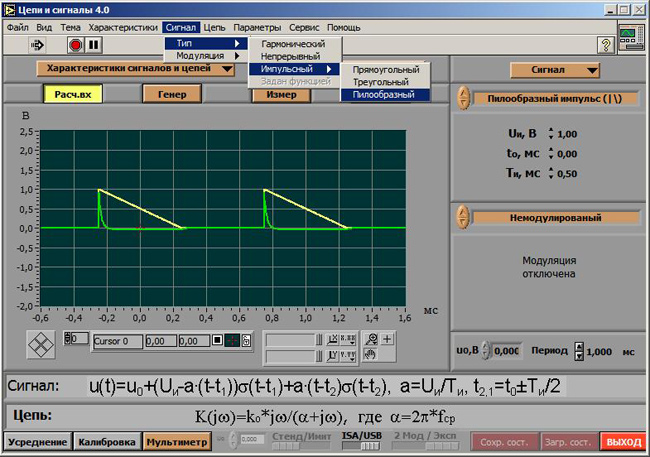Select Треугольный pulse shape

click(386, 82)
